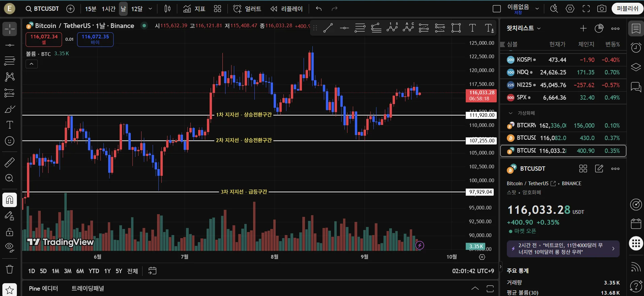Image resolution: width=644 pixels, height=296 pixels.
Task: Open watchlist advanced view pie icon
Action: point(599,29)
